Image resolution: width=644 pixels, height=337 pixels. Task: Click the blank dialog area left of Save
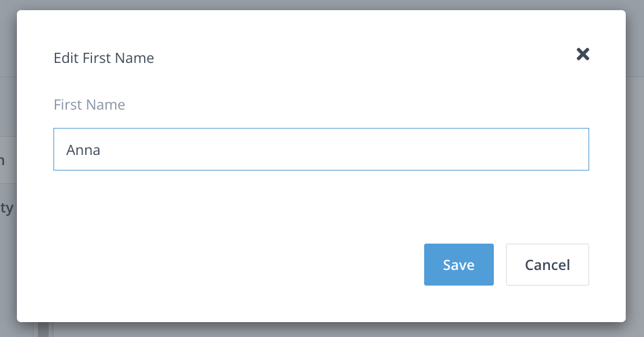pyautogui.click(x=237, y=265)
